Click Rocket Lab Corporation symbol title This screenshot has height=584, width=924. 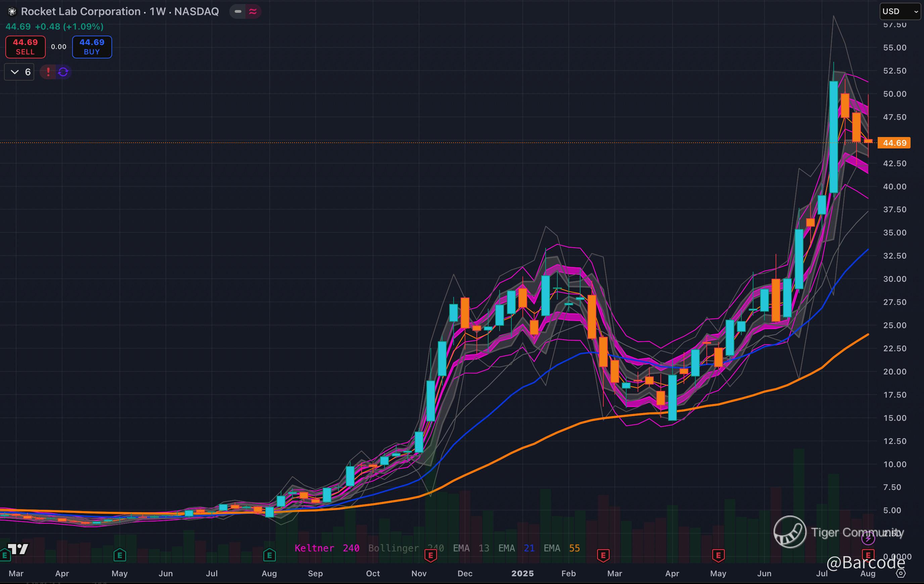tap(81, 11)
